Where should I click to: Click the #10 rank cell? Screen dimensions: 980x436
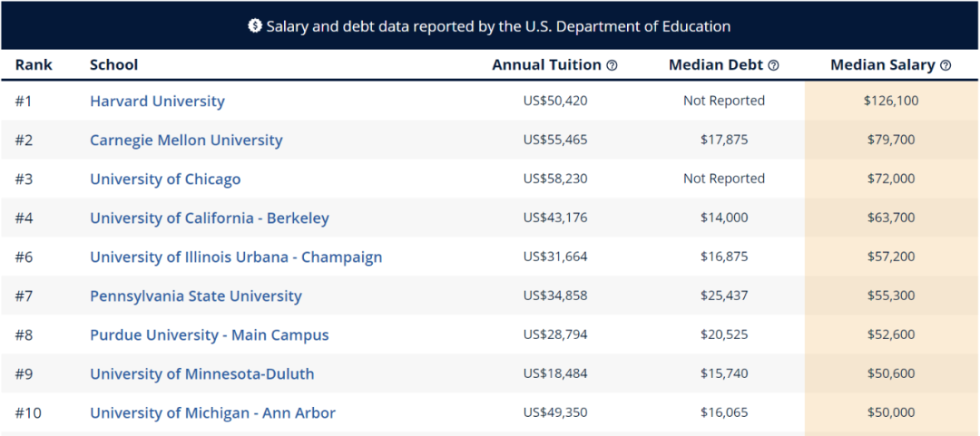(x=28, y=413)
